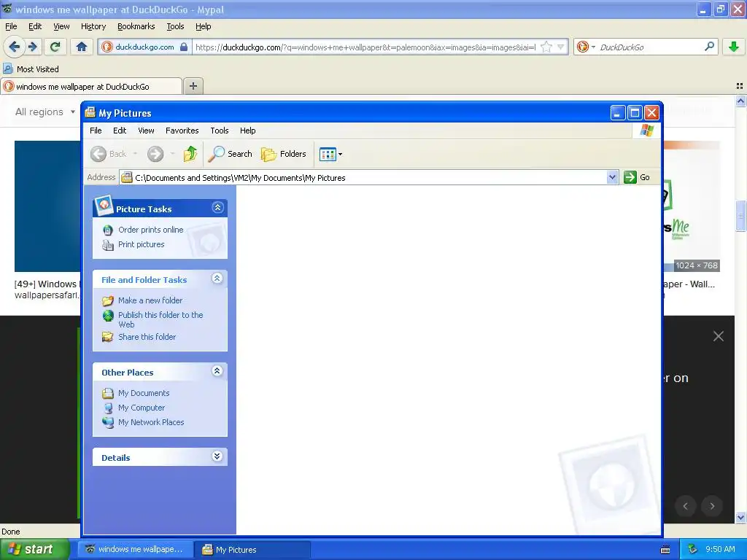Click Go next to the address bar
Viewport: 747px width, 560px height.
pos(637,177)
